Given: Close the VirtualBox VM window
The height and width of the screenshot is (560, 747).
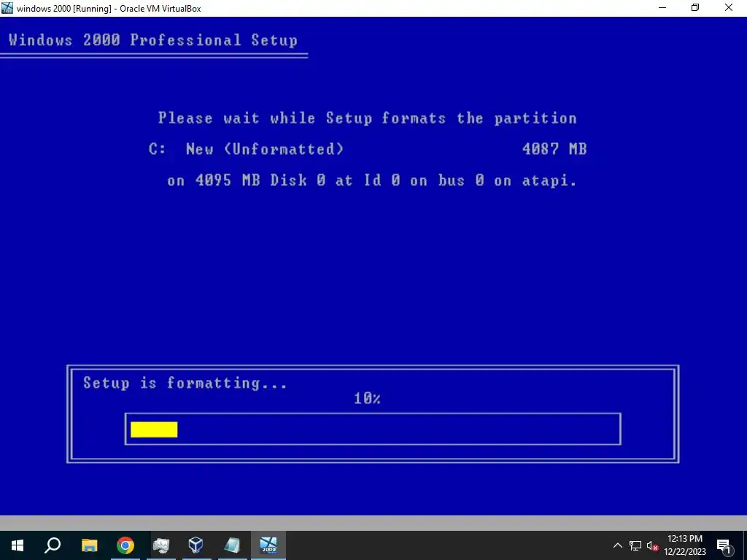Looking at the screenshot, I should (x=729, y=8).
